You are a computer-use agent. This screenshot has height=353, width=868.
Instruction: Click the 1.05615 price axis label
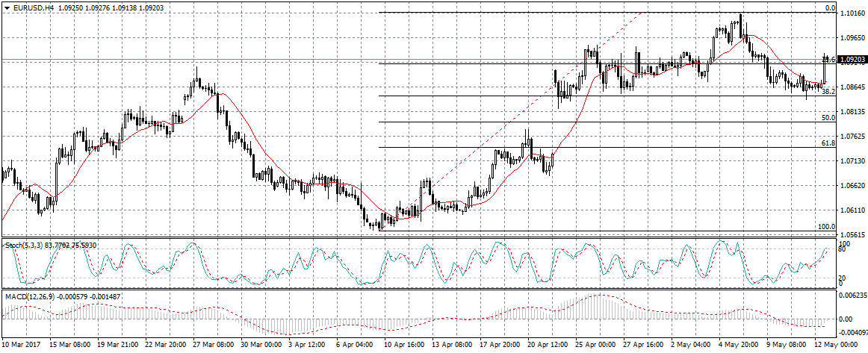coord(852,234)
